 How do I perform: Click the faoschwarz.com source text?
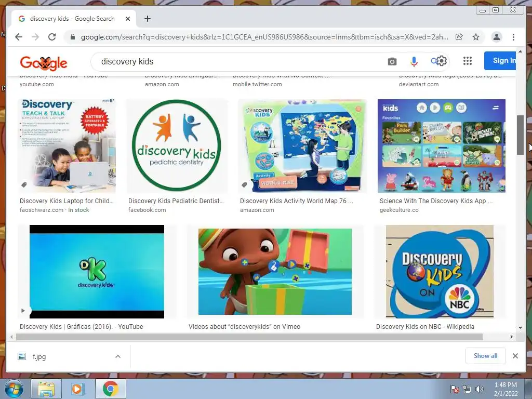tap(42, 210)
